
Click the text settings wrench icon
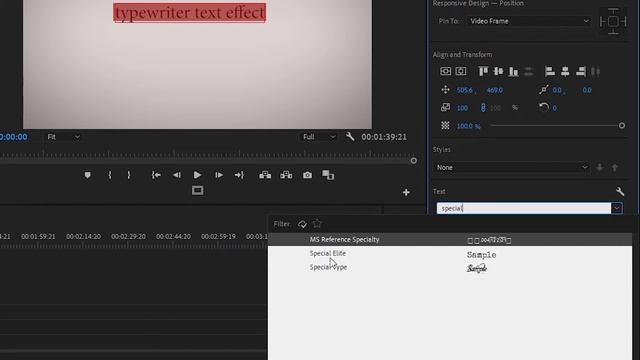(620, 191)
